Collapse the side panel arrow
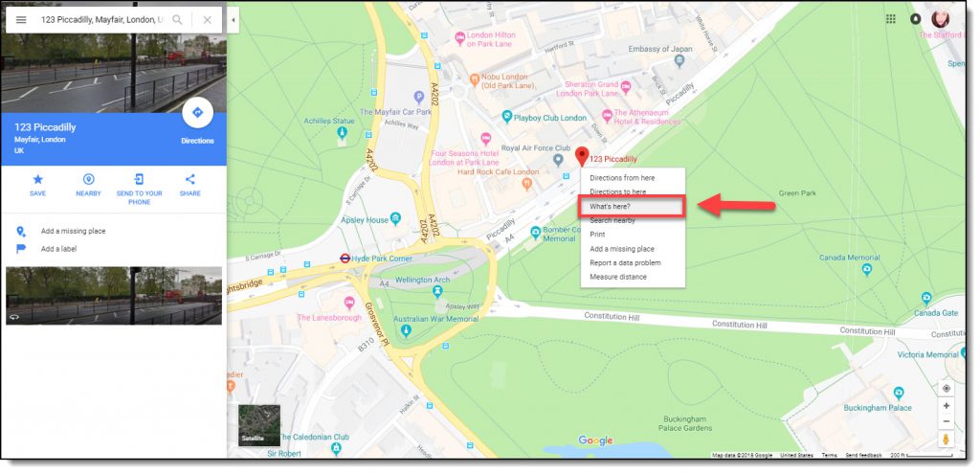Viewport: 980px width, 473px height. pyautogui.click(x=234, y=19)
